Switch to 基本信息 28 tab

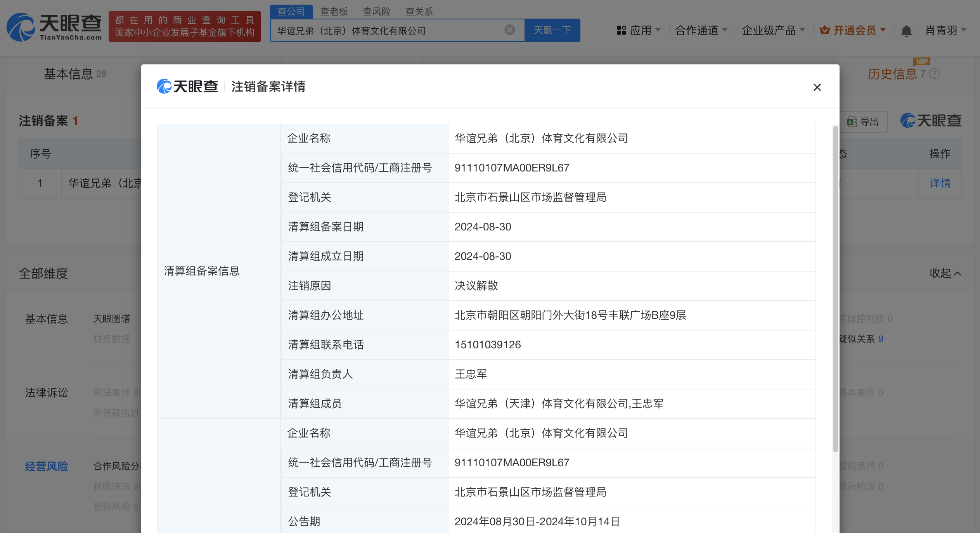(x=75, y=74)
